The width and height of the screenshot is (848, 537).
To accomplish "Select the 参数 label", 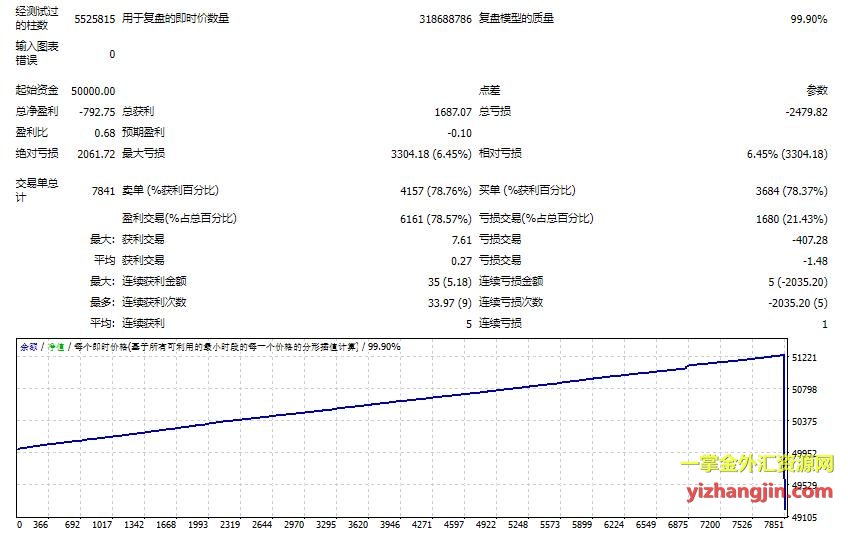I will click(817, 90).
